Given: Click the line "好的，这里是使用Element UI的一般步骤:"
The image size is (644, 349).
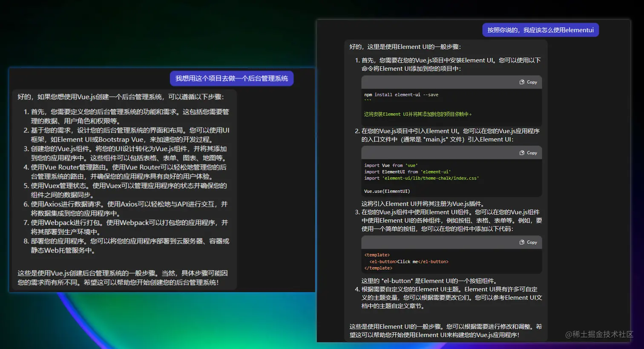Looking at the screenshot, I should [405, 47].
